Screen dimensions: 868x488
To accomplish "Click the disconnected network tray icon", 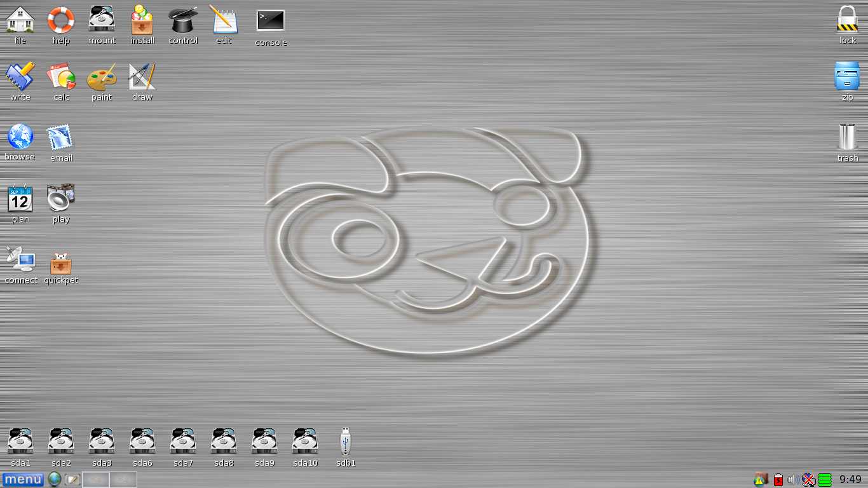I will pyautogui.click(x=808, y=480).
